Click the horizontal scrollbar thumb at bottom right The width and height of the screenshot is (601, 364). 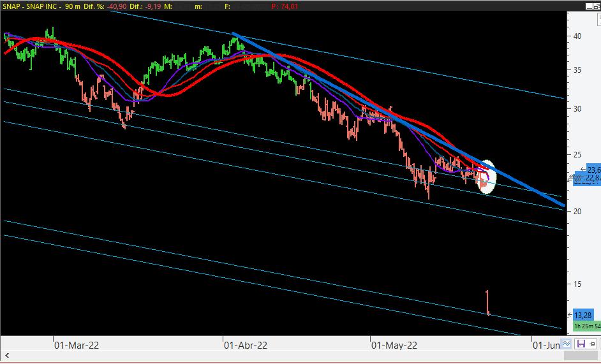coord(582,356)
